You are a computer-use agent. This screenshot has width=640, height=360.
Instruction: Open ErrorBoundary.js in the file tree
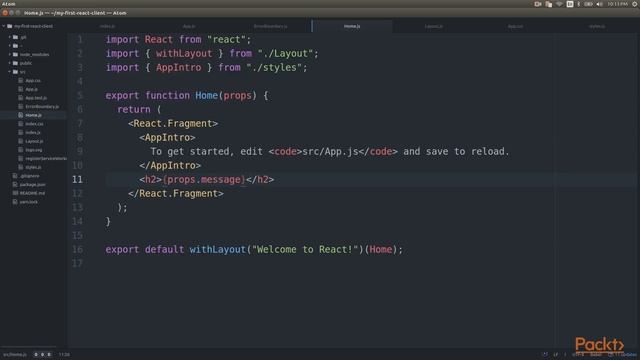(42, 107)
